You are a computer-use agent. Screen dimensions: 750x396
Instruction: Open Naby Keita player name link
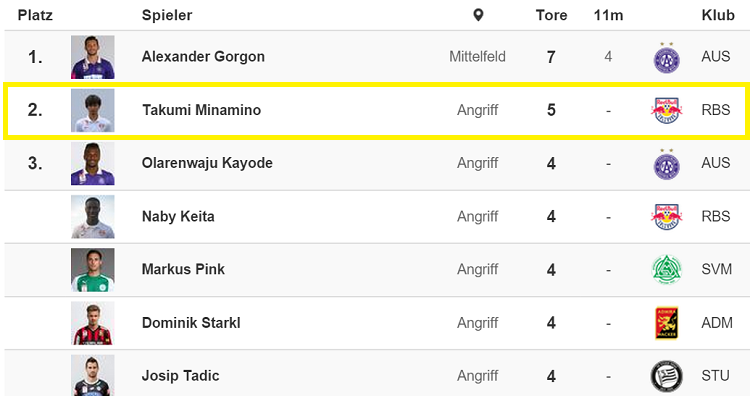click(178, 217)
